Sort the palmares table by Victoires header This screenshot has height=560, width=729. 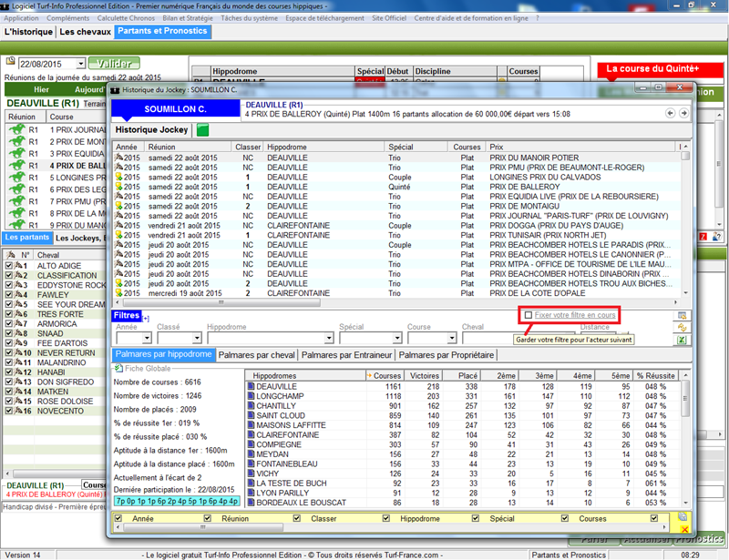pyautogui.click(x=425, y=375)
